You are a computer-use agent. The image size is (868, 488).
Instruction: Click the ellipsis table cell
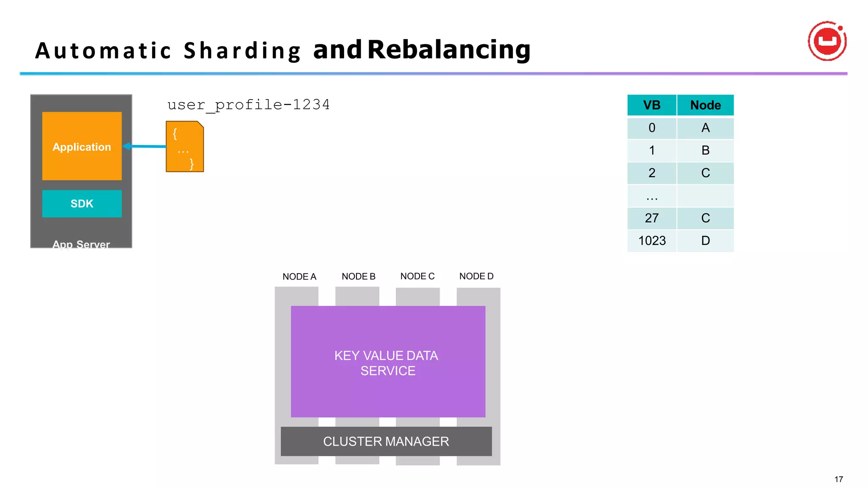(x=652, y=196)
